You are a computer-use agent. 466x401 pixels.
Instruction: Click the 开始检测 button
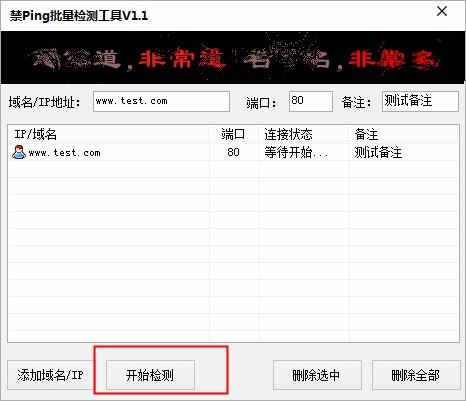click(x=150, y=375)
